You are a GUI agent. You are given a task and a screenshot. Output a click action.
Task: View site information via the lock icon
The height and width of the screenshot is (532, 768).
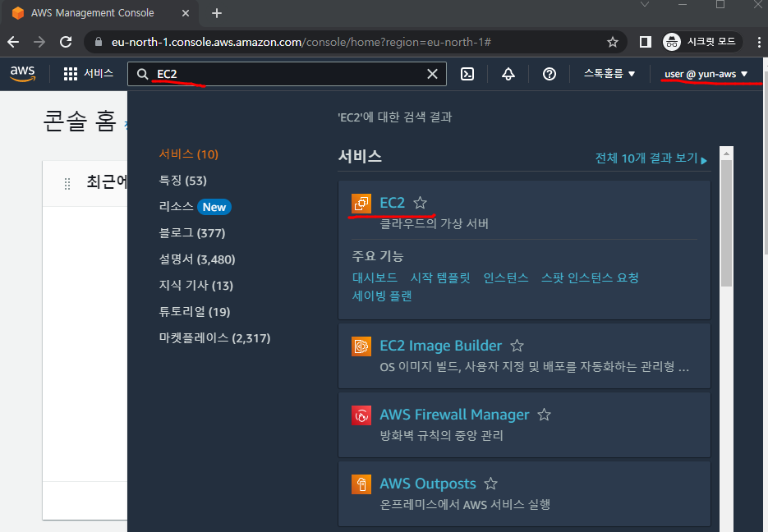[x=99, y=42]
